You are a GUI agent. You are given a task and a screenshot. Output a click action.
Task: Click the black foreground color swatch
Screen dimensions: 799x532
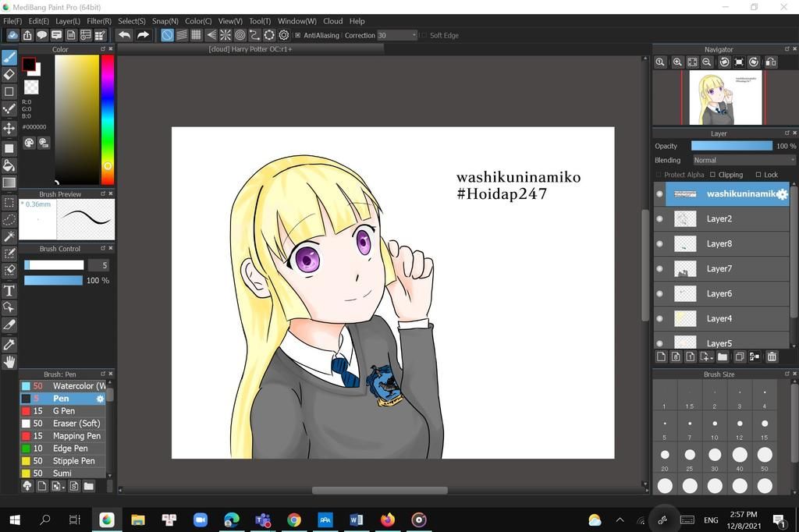[x=29, y=64]
